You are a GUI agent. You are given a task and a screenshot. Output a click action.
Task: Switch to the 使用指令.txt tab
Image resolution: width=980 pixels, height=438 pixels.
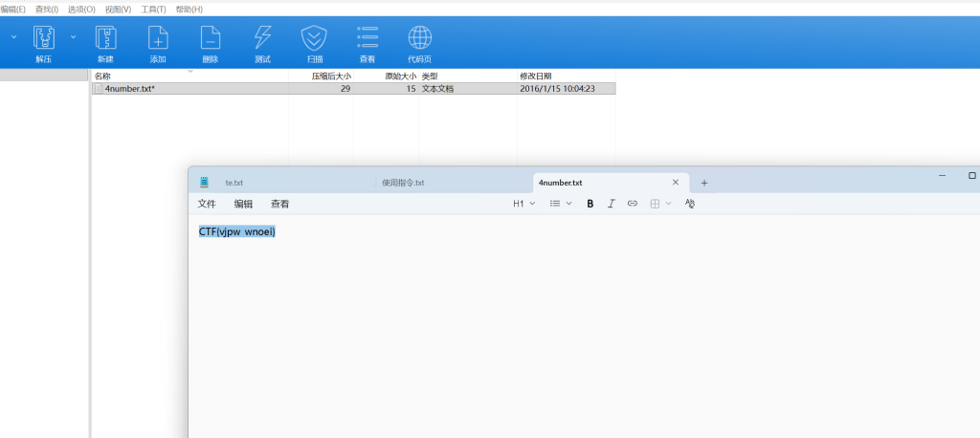click(403, 183)
